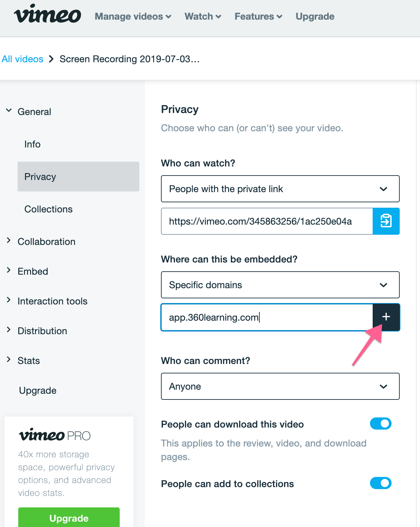Screen dimensions: 420x527
Task: Open the Who can comment dropdown
Action: click(280, 386)
